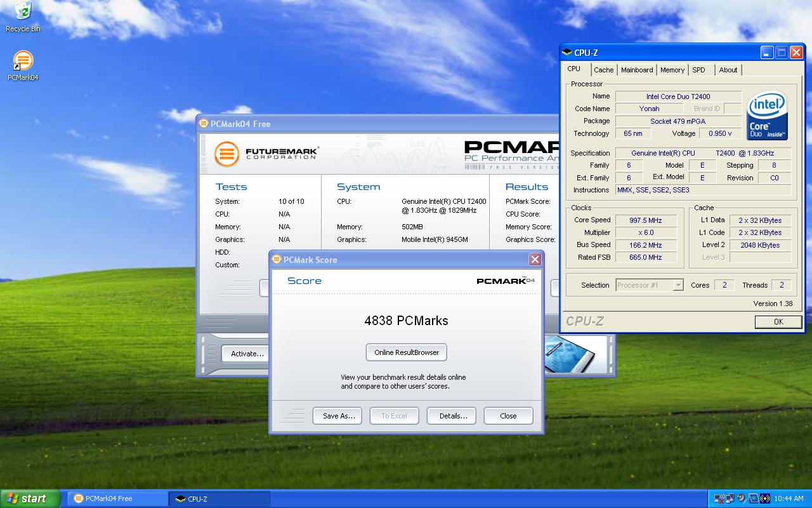Viewport: 812px width, 508px height.
Task: Click the Save As... button
Action: (337, 416)
